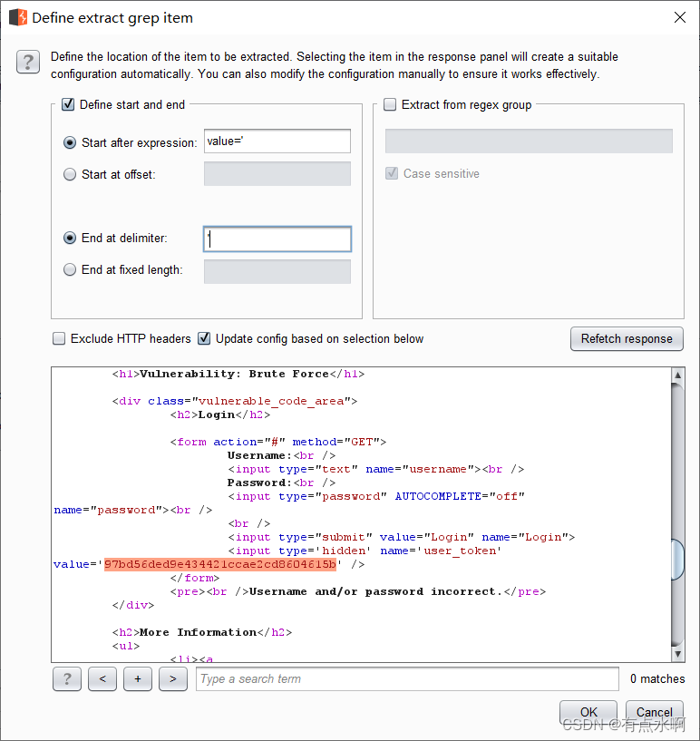The image size is (700, 741).
Task: Focus the End at delimiter field
Action: click(x=277, y=239)
